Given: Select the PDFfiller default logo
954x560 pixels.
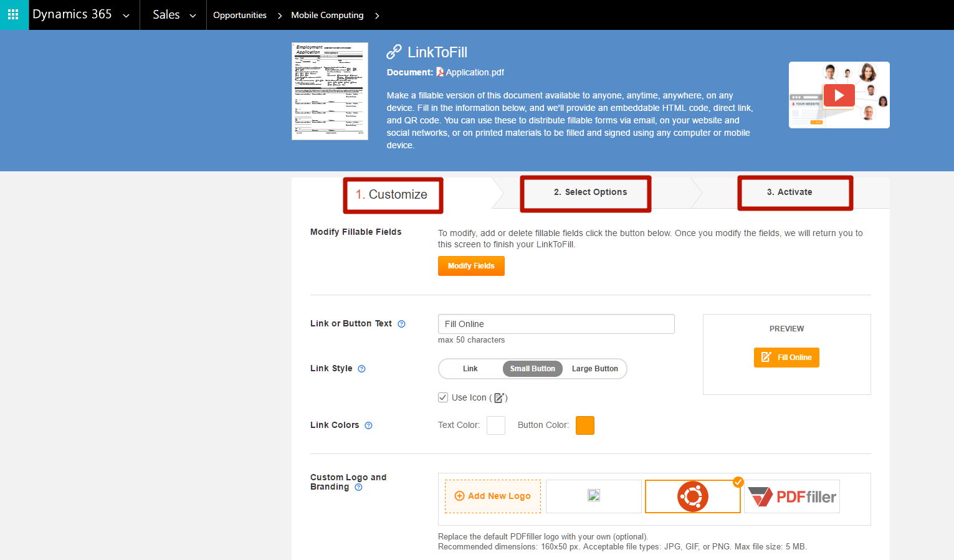Looking at the screenshot, I should [x=792, y=496].
